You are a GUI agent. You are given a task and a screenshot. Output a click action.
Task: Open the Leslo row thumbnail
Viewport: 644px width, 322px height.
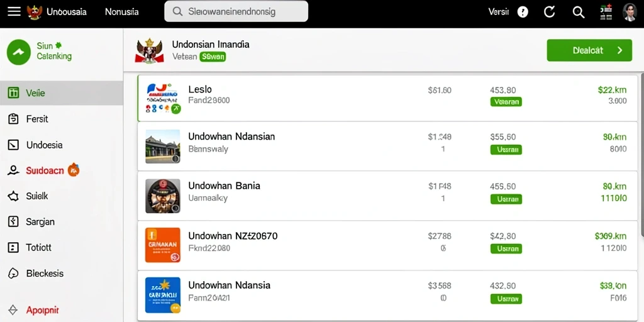pos(163,99)
